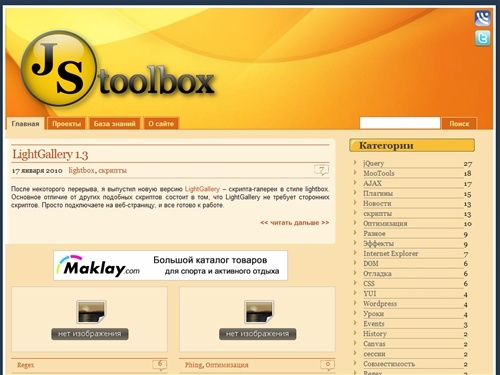
Task: Open the скрипты category in sidebar
Action: click(377, 214)
